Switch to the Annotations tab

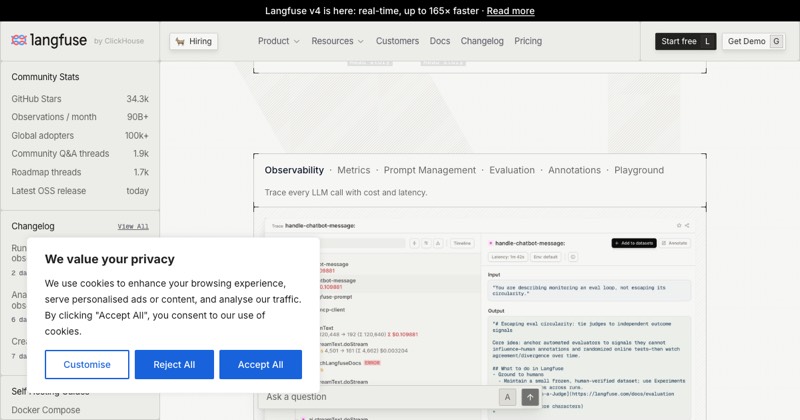click(574, 170)
